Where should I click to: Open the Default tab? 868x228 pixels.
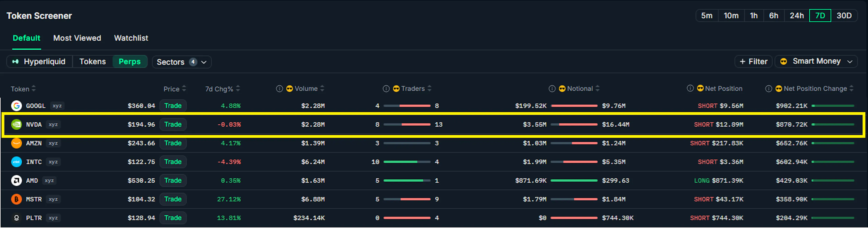point(27,38)
